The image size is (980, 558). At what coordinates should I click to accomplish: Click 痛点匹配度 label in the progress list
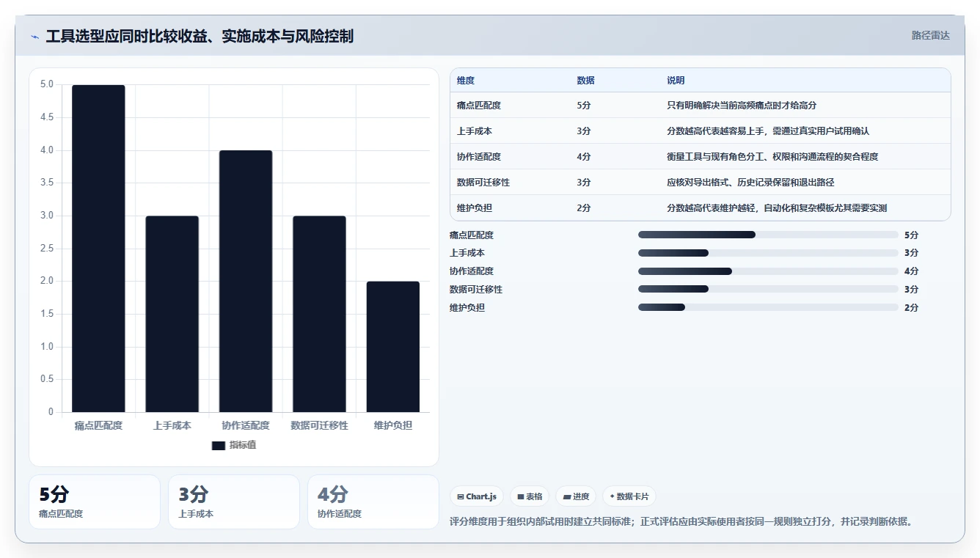tap(472, 235)
